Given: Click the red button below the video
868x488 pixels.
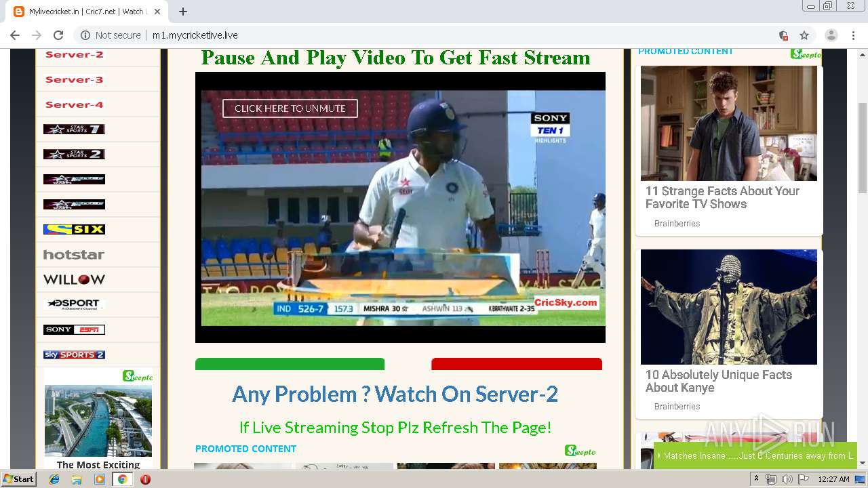Looking at the screenshot, I should pos(517,364).
